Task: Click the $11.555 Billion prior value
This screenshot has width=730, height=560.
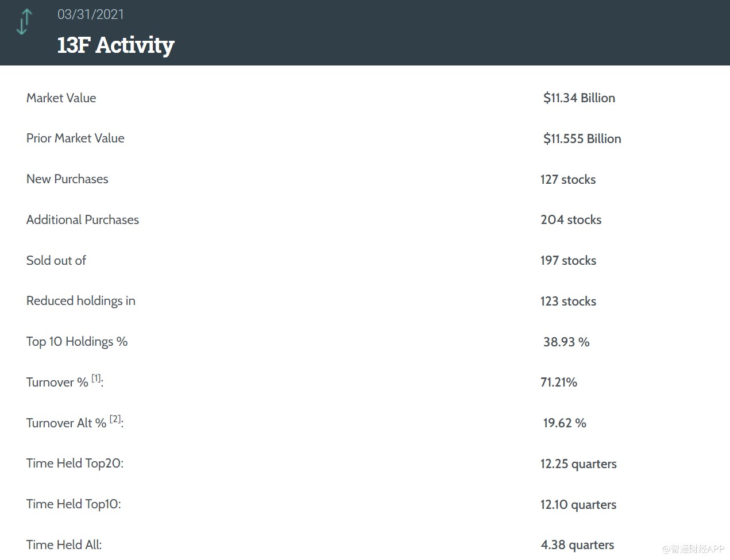Action: point(582,139)
